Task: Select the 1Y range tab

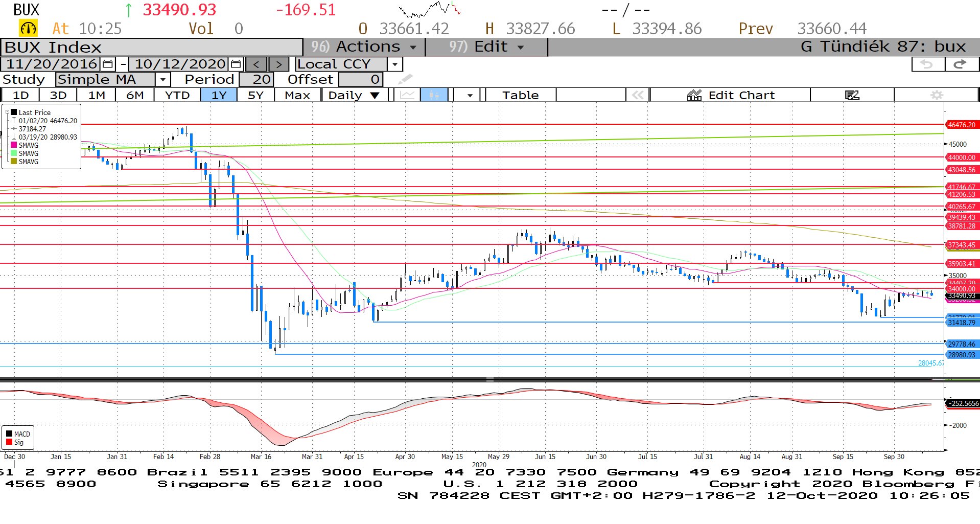Action: [x=219, y=95]
